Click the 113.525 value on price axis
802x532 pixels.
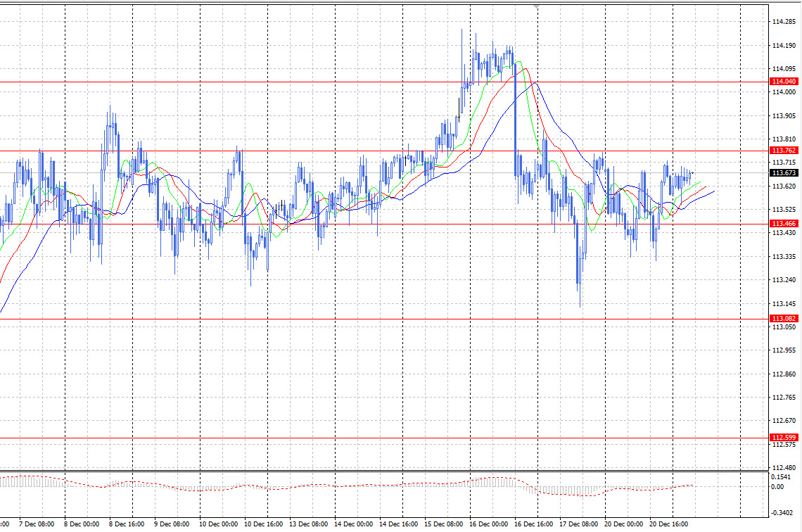click(784, 210)
